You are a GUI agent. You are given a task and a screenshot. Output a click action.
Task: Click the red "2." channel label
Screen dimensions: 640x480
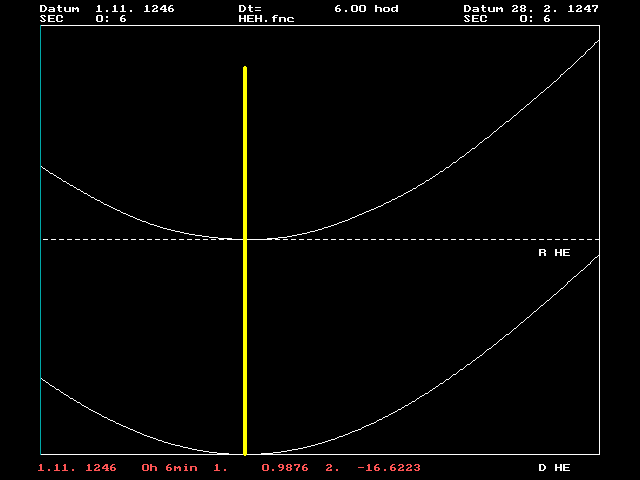(x=332, y=467)
